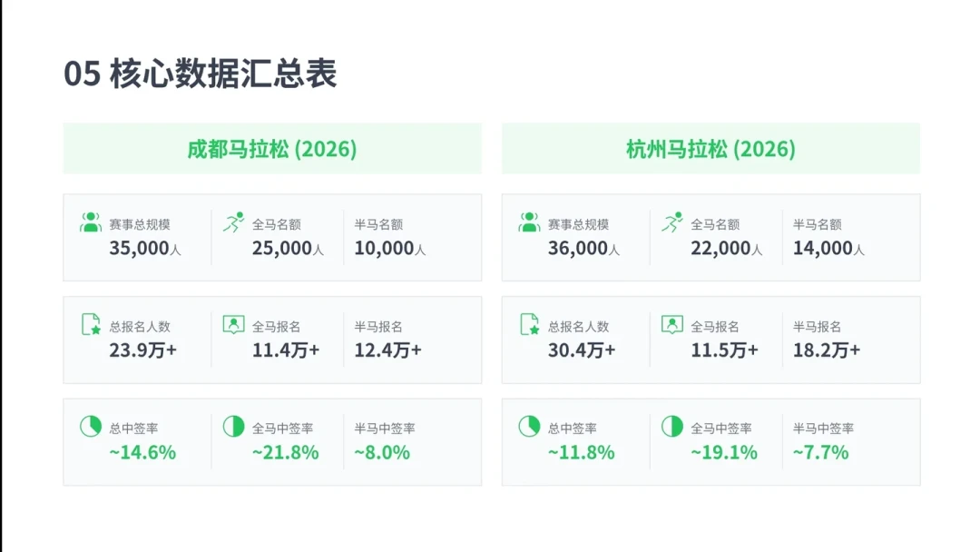Click the 全马名额 label above 25,000人
Screen dimensions: 980x552
point(276,224)
